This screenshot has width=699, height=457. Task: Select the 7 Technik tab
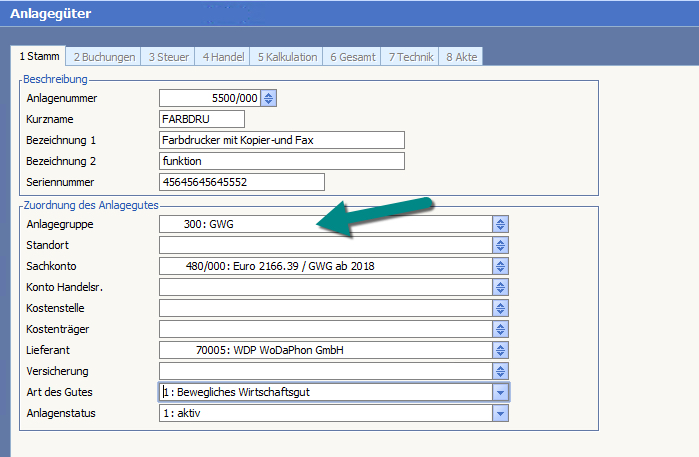click(411, 57)
